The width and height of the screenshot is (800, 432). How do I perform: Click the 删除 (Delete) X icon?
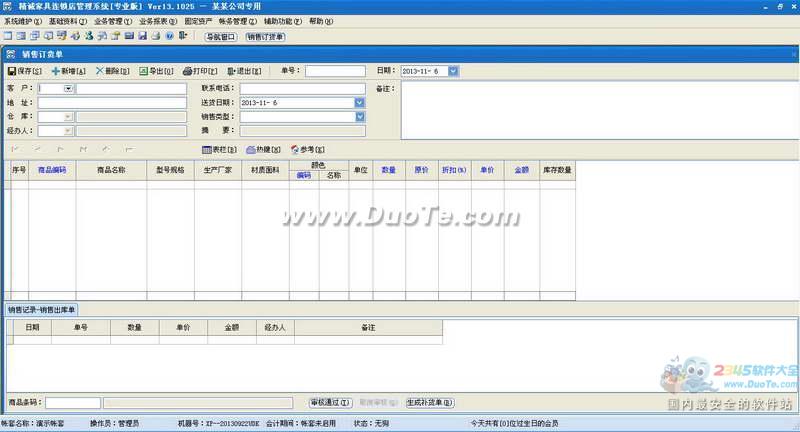coord(100,71)
